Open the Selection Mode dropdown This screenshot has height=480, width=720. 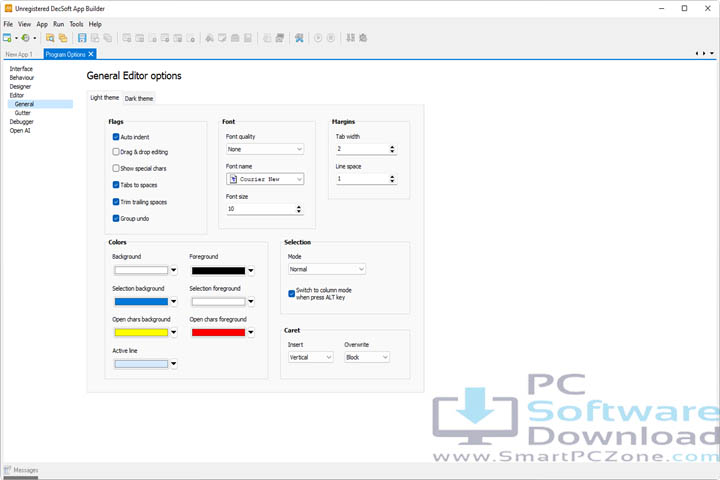coord(326,269)
